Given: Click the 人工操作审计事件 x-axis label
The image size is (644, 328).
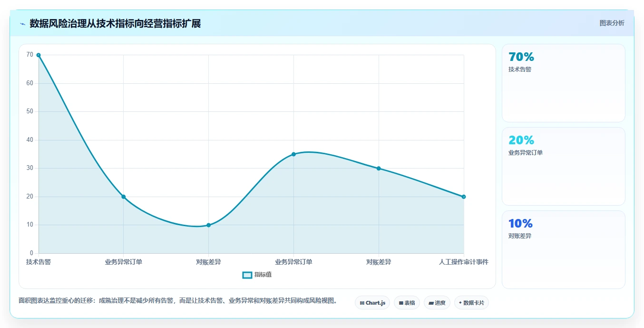Looking at the screenshot, I should point(464,262).
